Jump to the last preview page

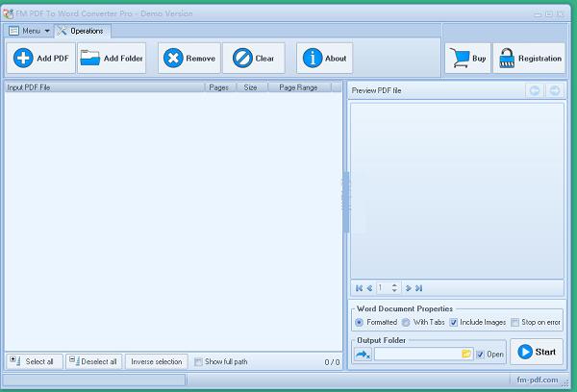(x=419, y=287)
